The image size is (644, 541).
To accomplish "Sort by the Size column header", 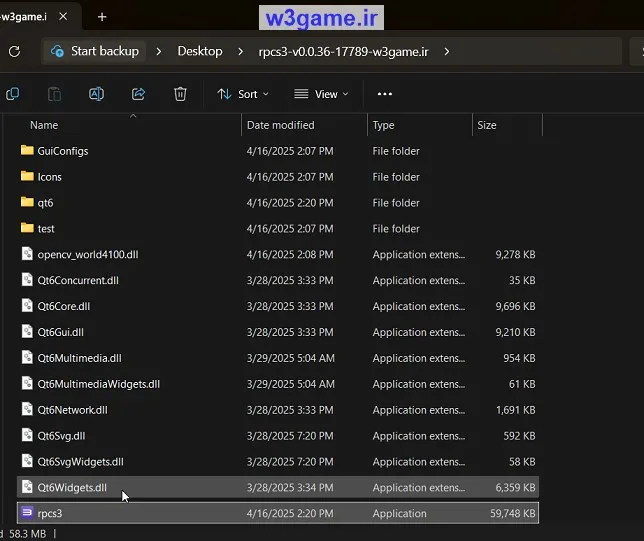I will [487, 125].
